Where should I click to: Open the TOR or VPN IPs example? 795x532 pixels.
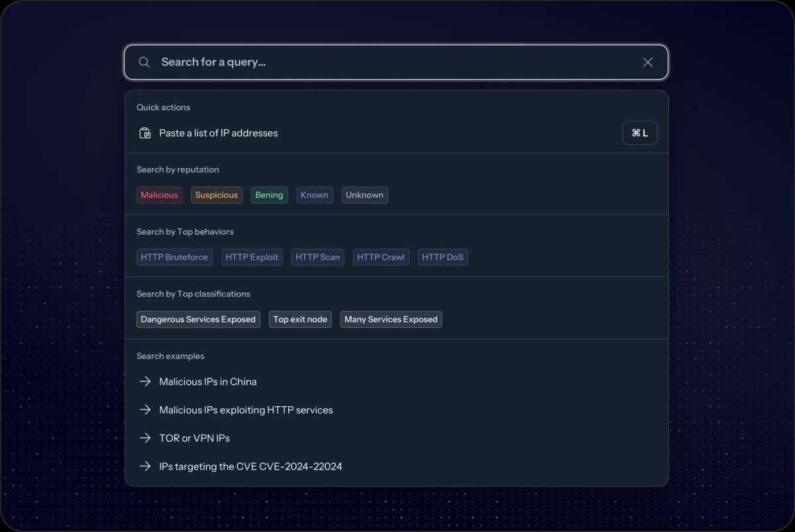tap(194, 438)
